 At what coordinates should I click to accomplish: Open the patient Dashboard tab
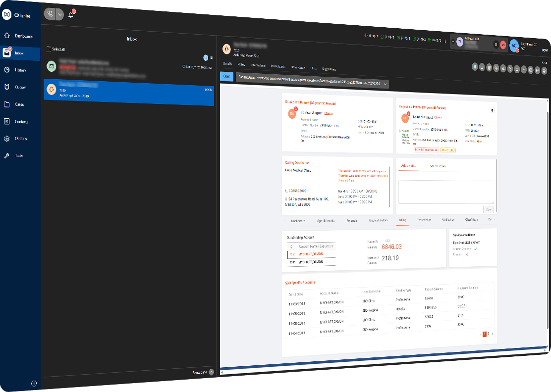pos(298,221)
